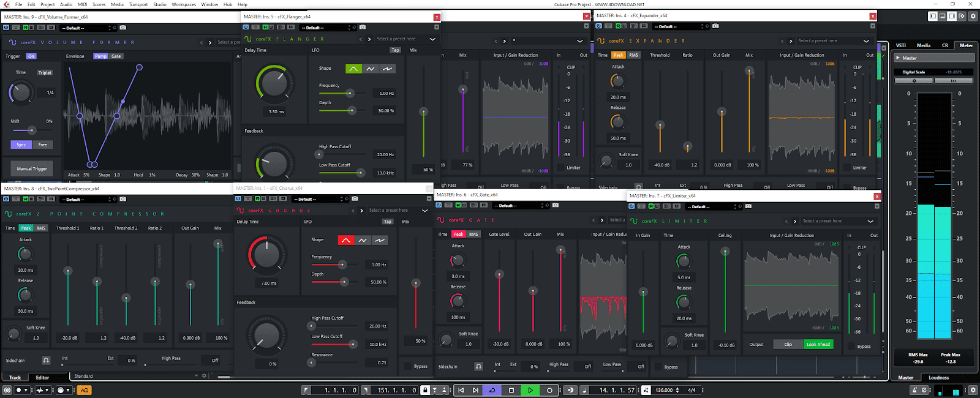Click the transport Record button
Image resolution: width=980 pixels, height=398 pixels.
[549, 390]
